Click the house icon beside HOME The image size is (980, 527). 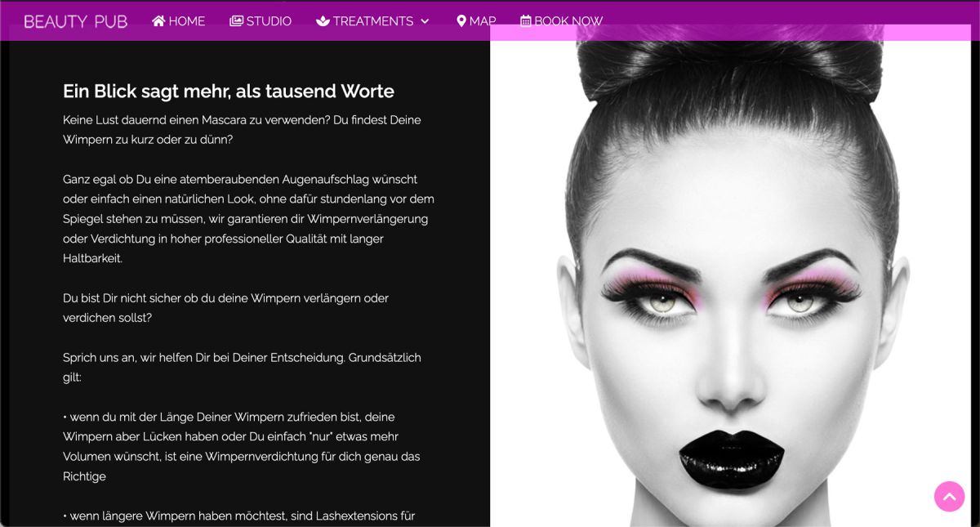(158, 21)
